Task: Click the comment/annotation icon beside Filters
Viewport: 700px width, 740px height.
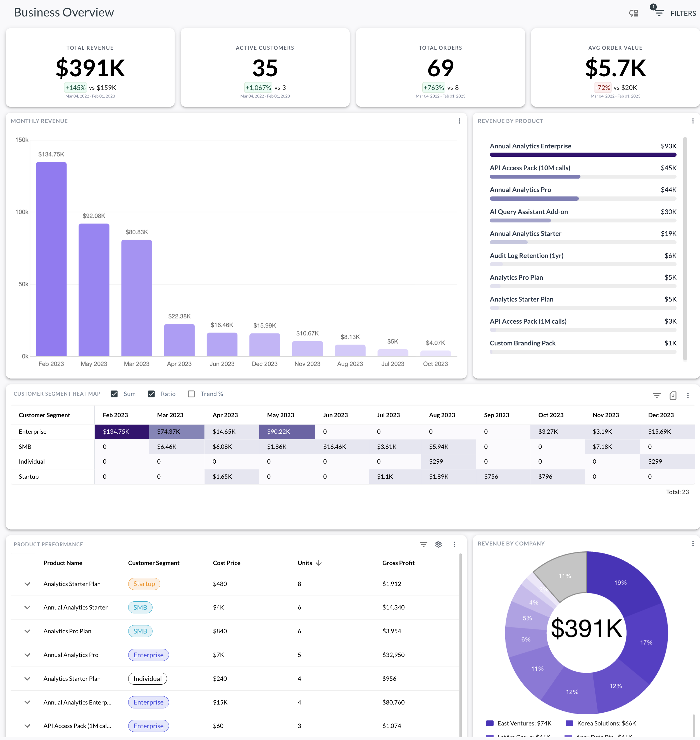Action: 633,13
